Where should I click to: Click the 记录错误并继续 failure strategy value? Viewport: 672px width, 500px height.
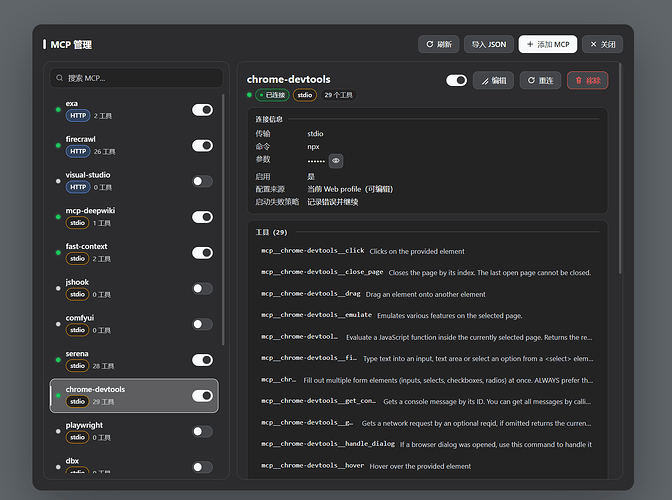click(333, 202)
